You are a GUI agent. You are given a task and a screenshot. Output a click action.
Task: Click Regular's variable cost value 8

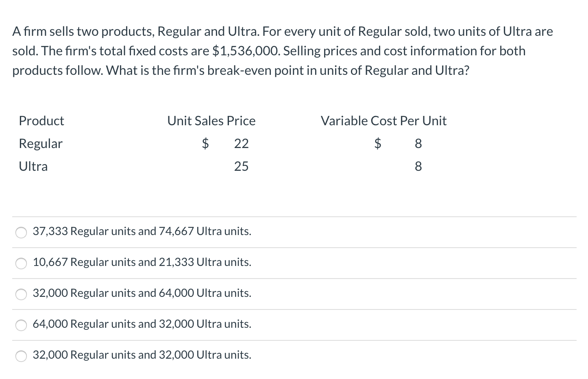pyautogui.click(x=418, y=144)
